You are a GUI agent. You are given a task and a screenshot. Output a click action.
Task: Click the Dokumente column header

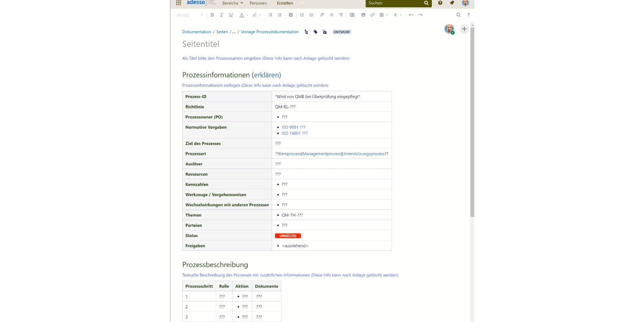tap(267, 286)
